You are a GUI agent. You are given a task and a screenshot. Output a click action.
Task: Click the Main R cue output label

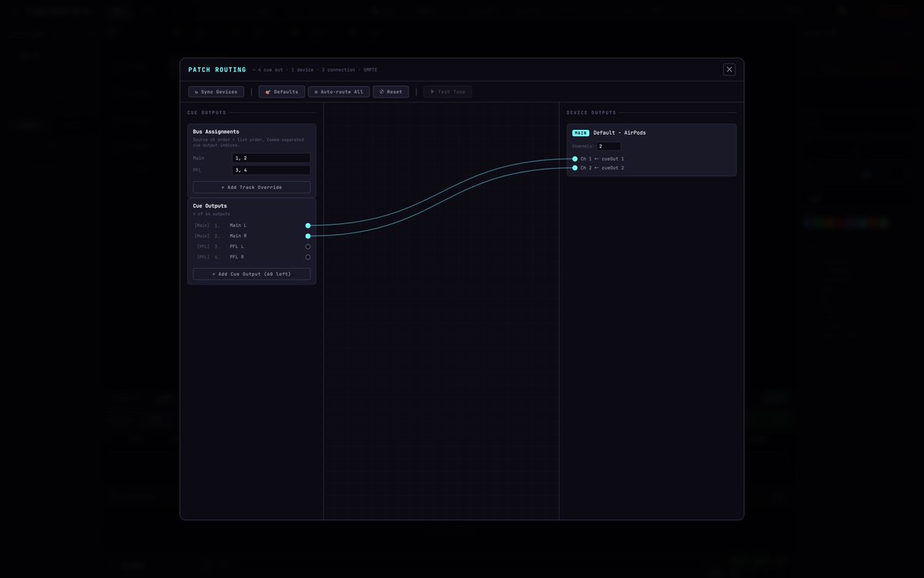[238, 236]
